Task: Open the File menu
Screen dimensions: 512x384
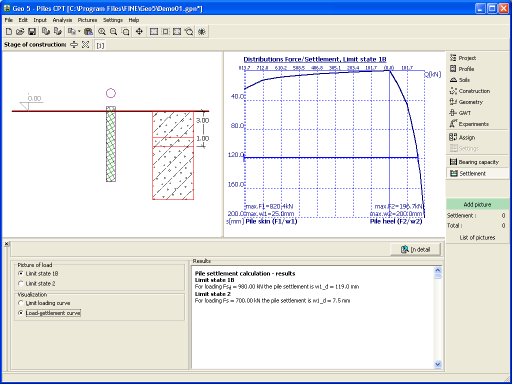Action: click(8, 20)
